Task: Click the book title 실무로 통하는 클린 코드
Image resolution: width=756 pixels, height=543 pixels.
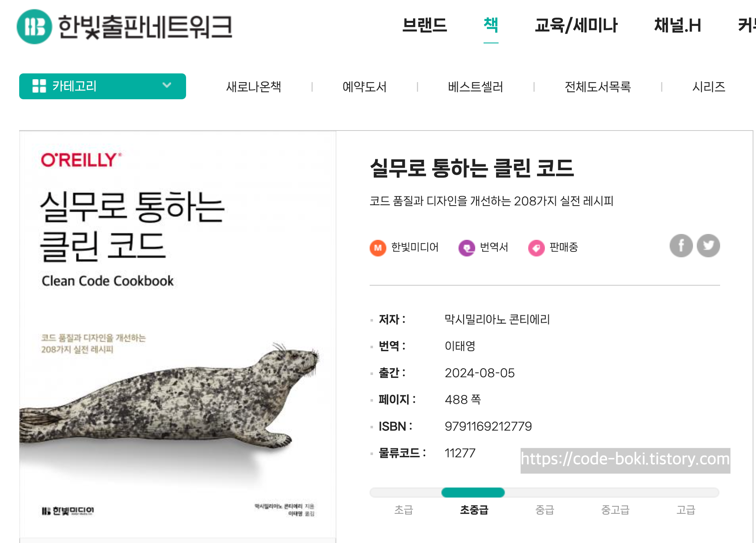Action: (472, 168)
